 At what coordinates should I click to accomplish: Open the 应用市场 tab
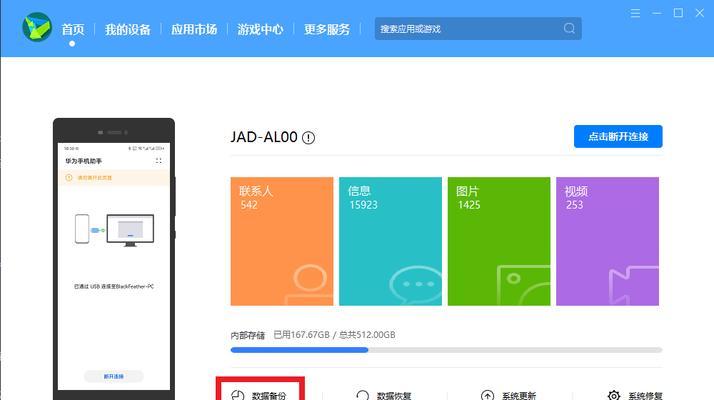click(x=194, y=30)
